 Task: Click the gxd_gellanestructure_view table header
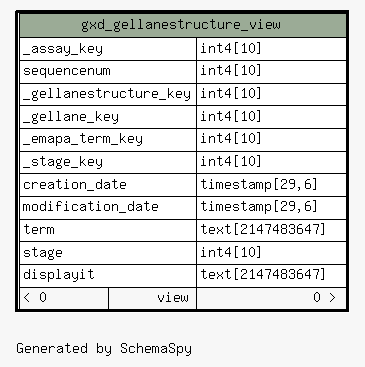pos(183,25)
